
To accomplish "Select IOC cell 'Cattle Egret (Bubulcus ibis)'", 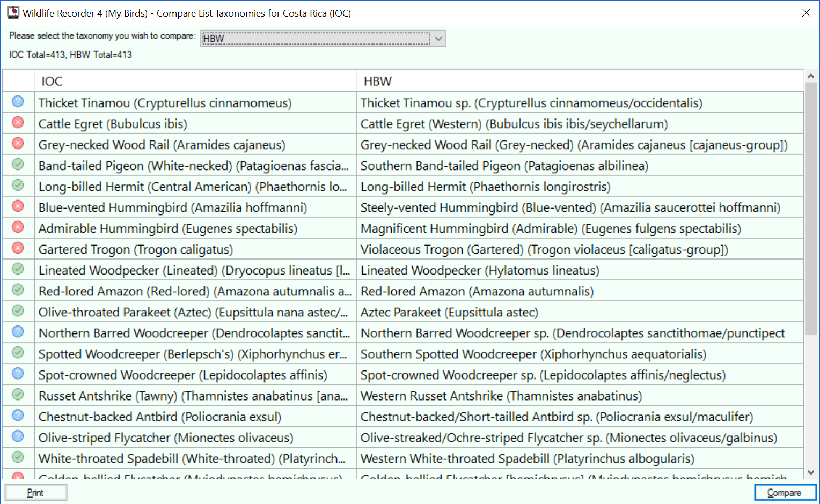I will pos(196,123).
